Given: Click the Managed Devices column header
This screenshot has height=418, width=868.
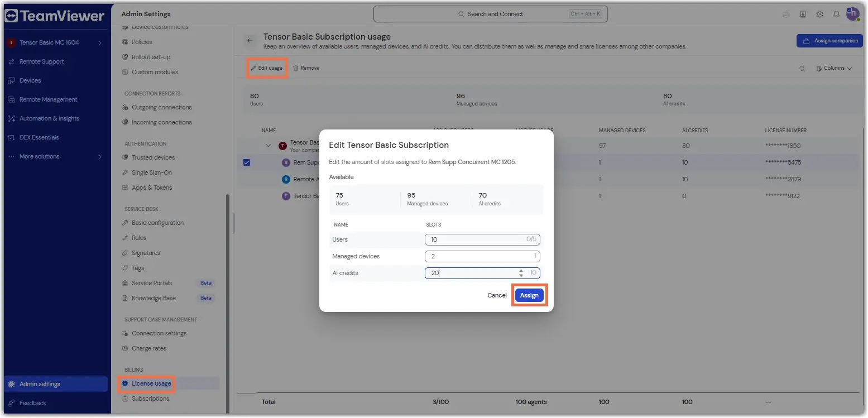Looking at the screenshot, I should (622, 131).
